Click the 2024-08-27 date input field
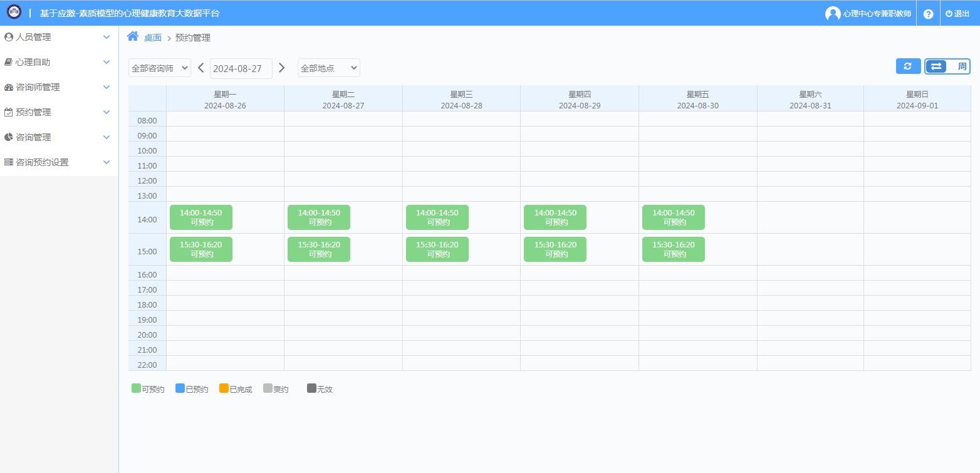980x473 pixels. (x=241, y=68)
